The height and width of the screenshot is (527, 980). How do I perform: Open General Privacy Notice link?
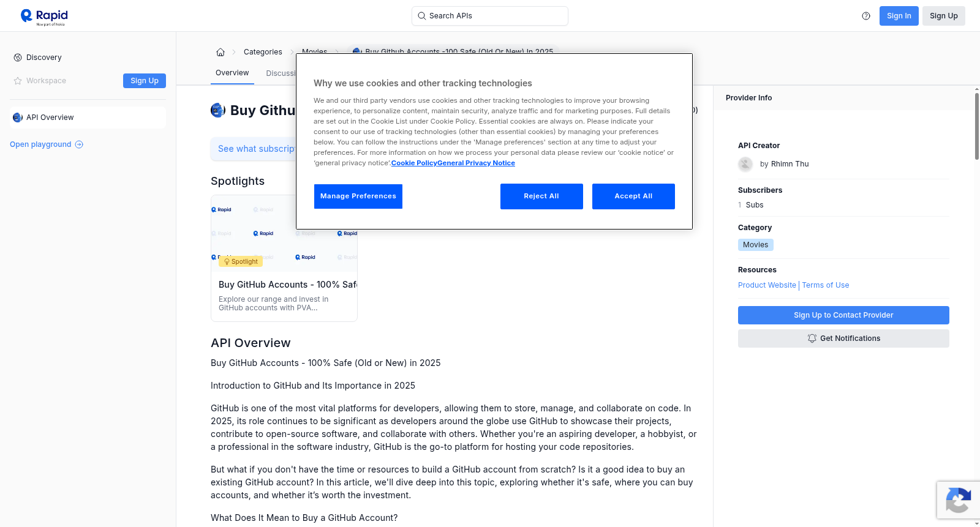tap(476, 163)
